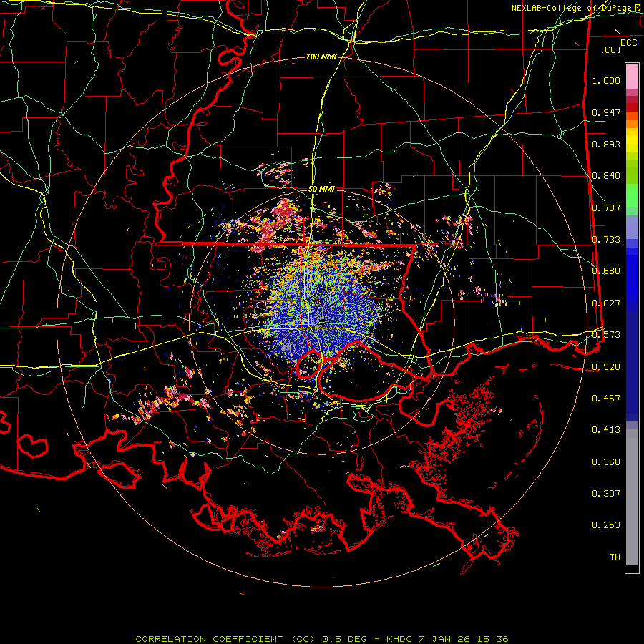Click the 0.573 legend value
Viewport: 644px width, 644px height.
coord(606,335)
